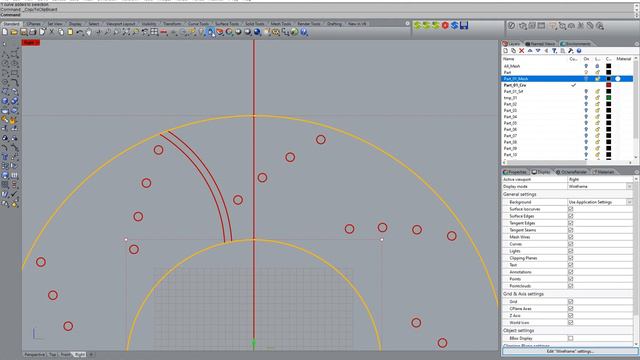Click the Layers panel help icon
This screenshot has height=360, width=640.
579,51
